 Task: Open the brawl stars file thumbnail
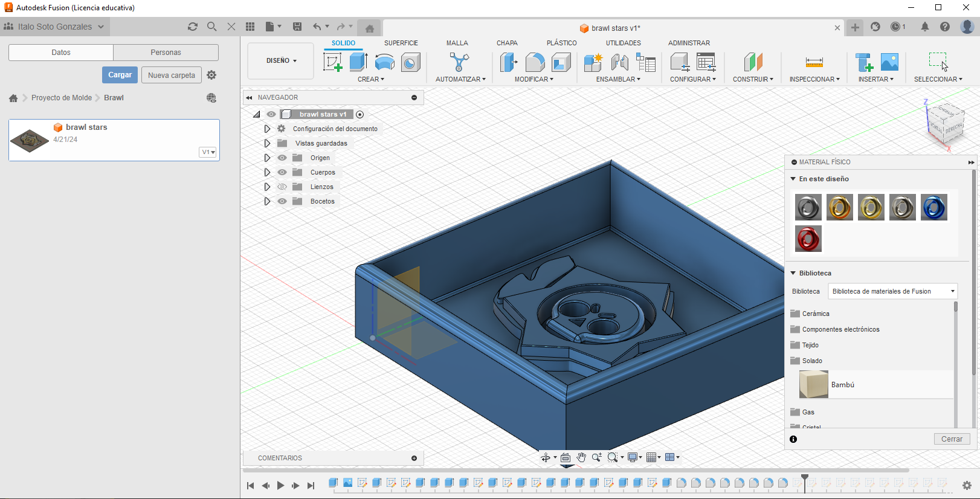pos(30,141)
